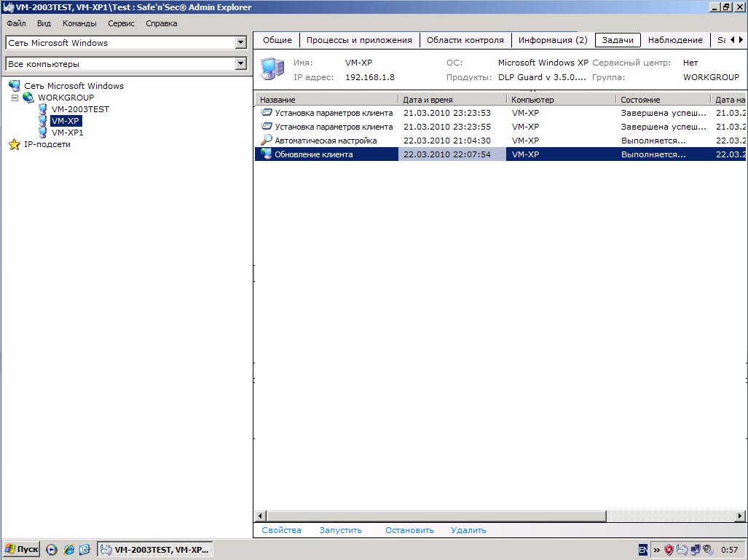748x560 pixels.
Task: Open the Все компьютеры dropdown
Action: point(241,63)
